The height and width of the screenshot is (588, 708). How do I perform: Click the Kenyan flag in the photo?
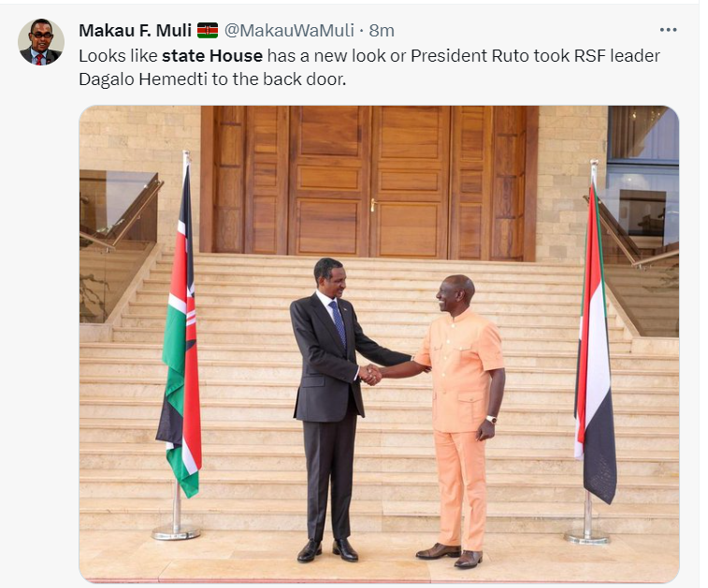click(x=181, y=355)
